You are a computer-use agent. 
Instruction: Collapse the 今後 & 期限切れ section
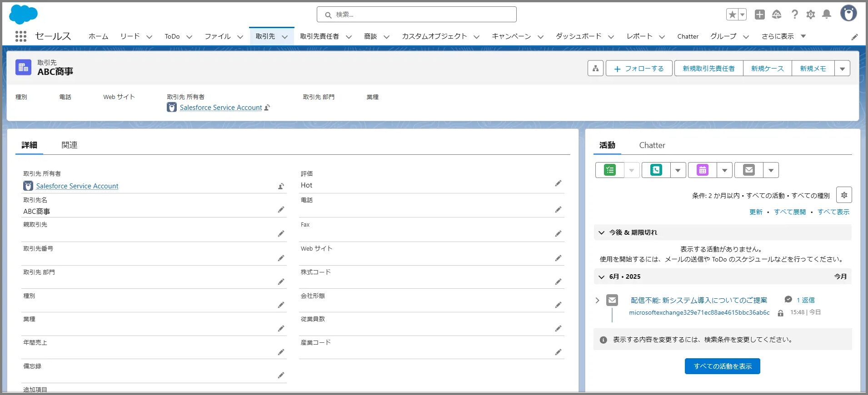coord(601,232)
